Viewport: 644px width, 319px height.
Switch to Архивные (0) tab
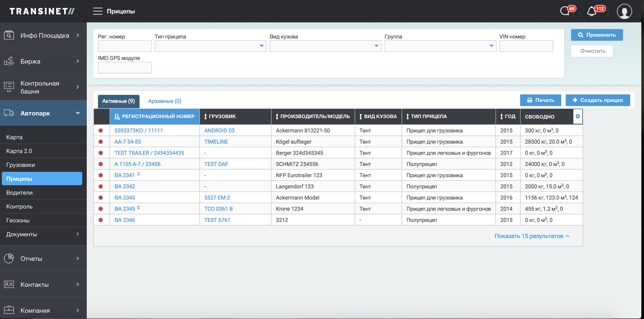pos(165,101)
